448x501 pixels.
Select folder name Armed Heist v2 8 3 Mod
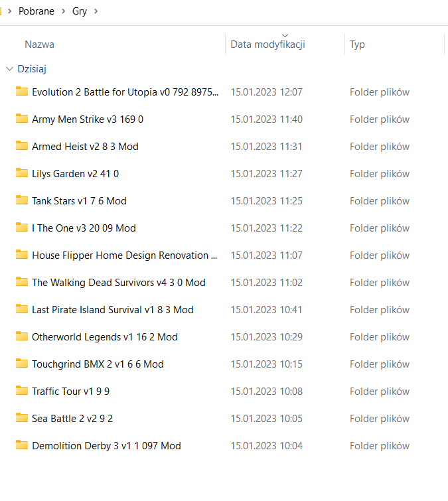(86, 147)
